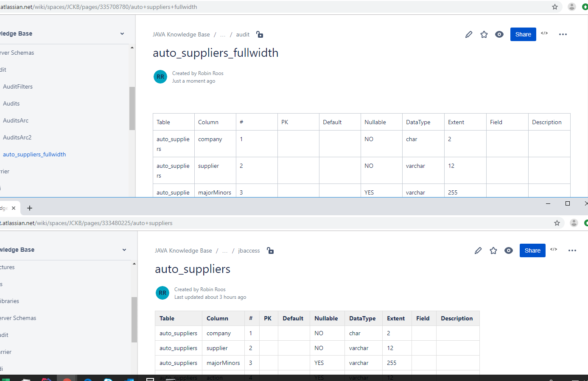This screenshot has width=588, height=381.
Task: Open a new tab with plus icon
Action: 30,208
